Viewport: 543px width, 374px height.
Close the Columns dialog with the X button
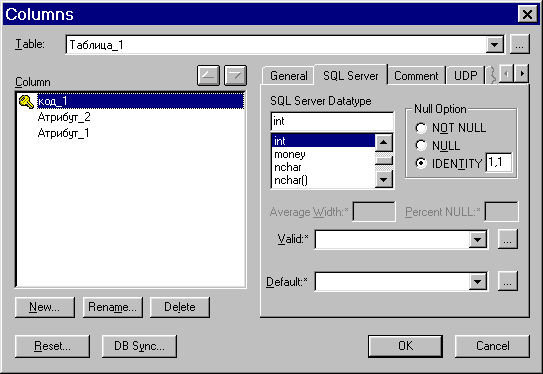527,15
